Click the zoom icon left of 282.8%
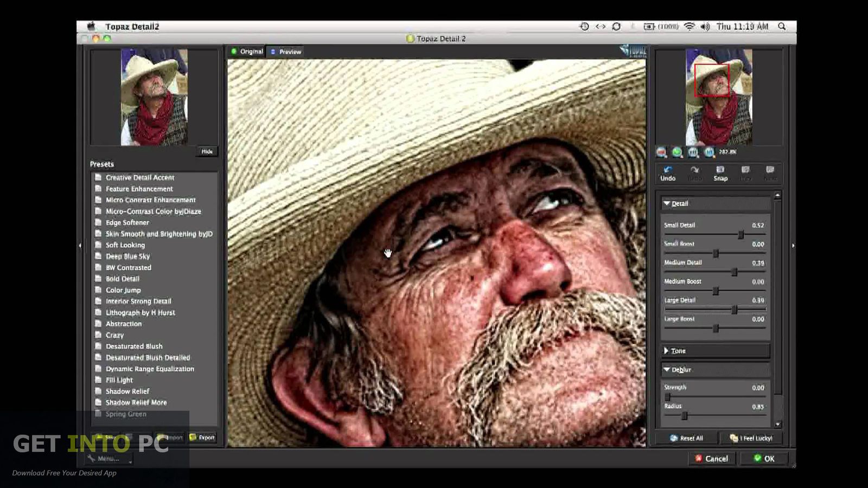Viewport: 868px width, 488px height. click(709, 152)
